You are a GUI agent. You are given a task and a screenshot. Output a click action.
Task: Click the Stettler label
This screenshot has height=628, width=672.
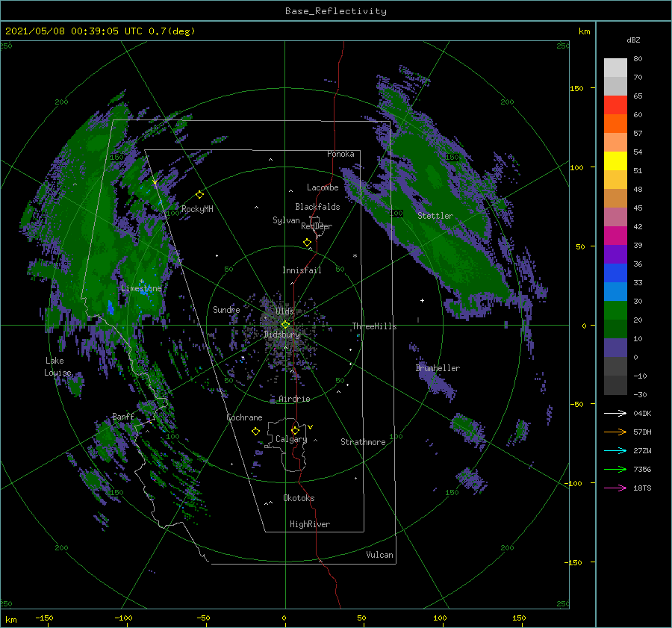tap(435, 216)
